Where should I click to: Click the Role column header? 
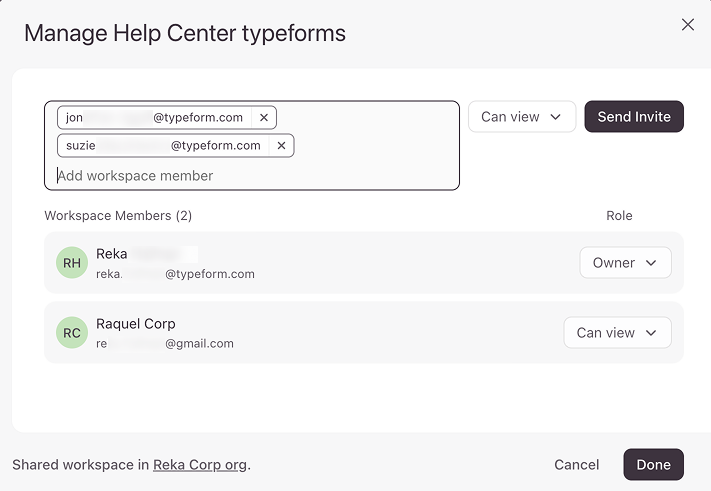click(x=619, y=216)
